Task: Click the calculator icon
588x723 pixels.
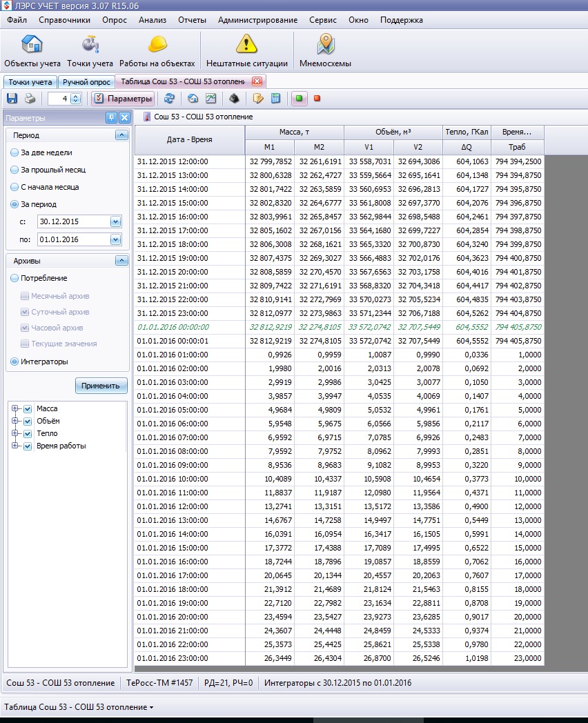Action: coord(276,98)
